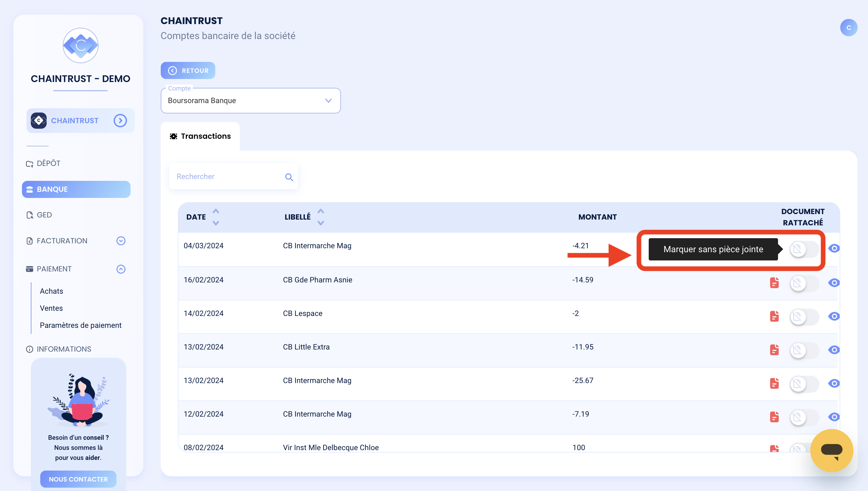The image size is (868, 491).
Task: Click the Retour button
Action: 188,70
